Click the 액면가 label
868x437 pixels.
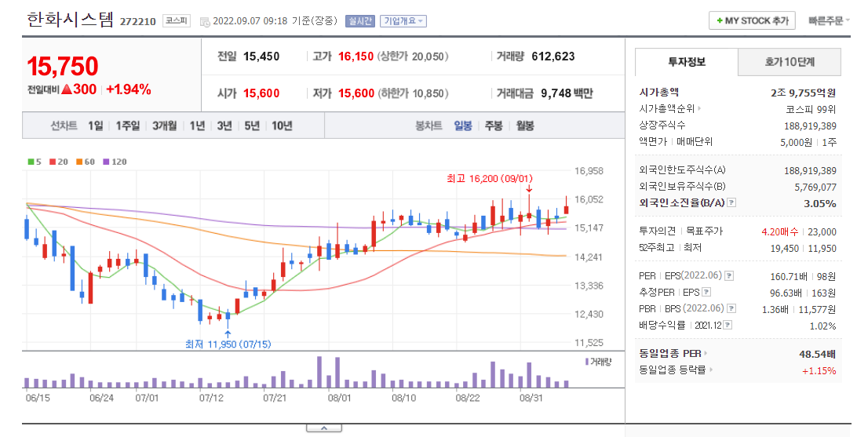pyautogui.click(x=653, y=142)
